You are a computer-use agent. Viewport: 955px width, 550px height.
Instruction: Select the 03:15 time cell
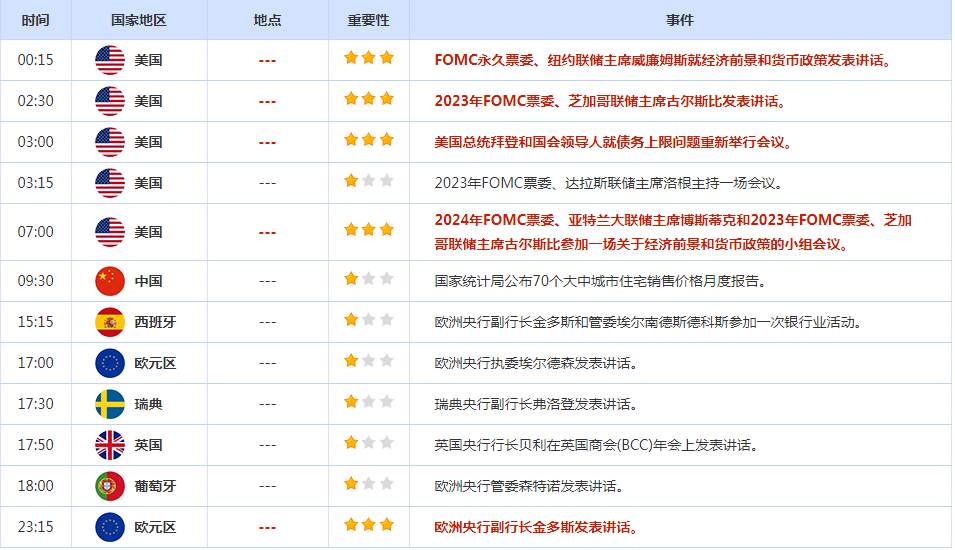(x=35, y=183)
